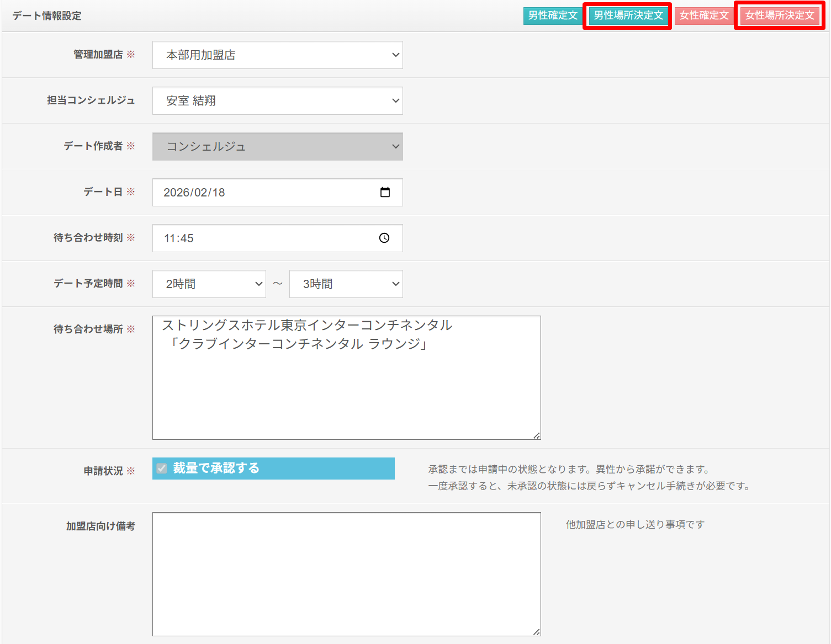The image size is (831, 644).
Task: Click the 加盟店向け備考 text area
Action: point(346,574)
